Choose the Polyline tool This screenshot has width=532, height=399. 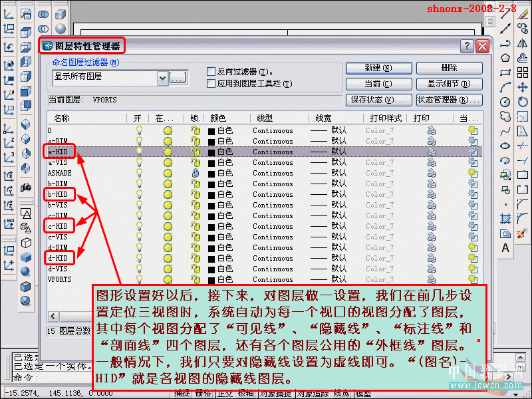pos(505,43)
